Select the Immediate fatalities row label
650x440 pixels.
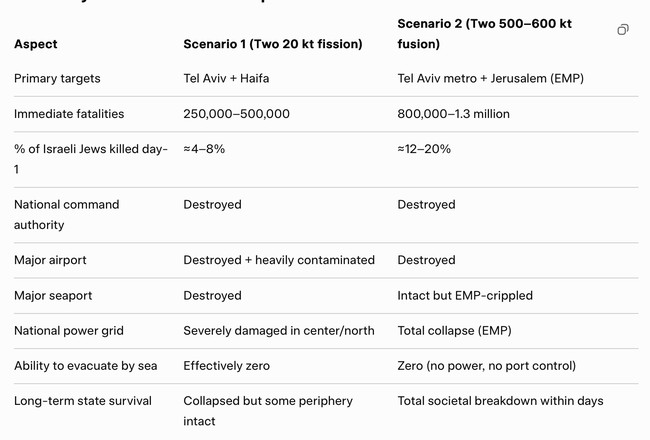(69, 114)
